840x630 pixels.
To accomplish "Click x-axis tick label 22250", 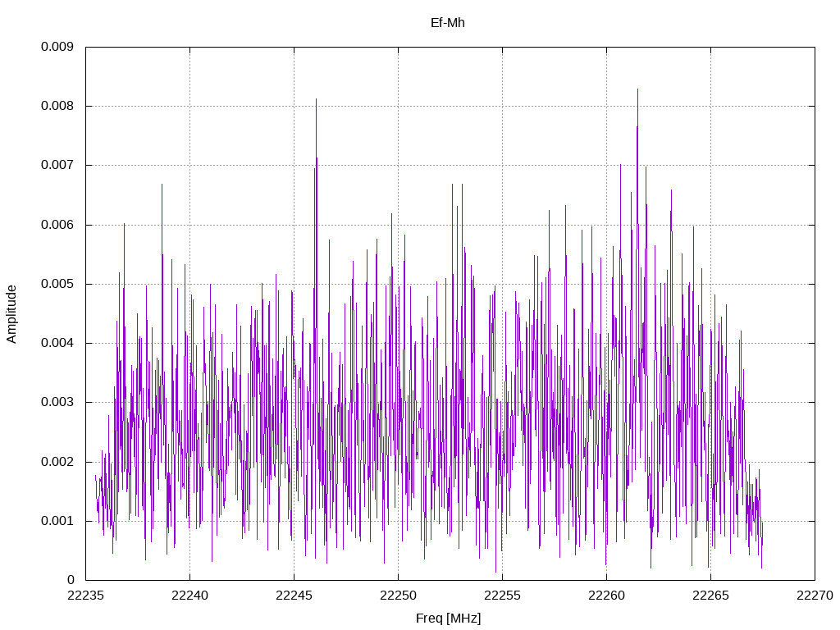I will [x=398, y=596].
